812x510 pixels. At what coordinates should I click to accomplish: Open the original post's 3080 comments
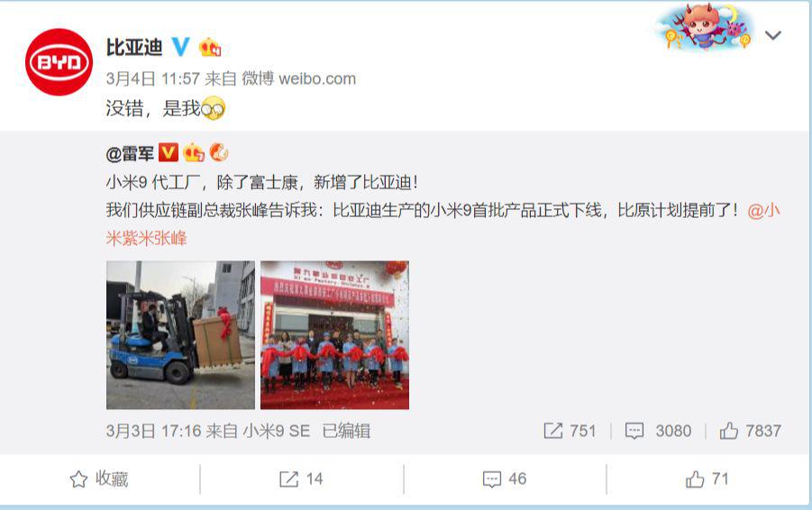coord(658,431)
